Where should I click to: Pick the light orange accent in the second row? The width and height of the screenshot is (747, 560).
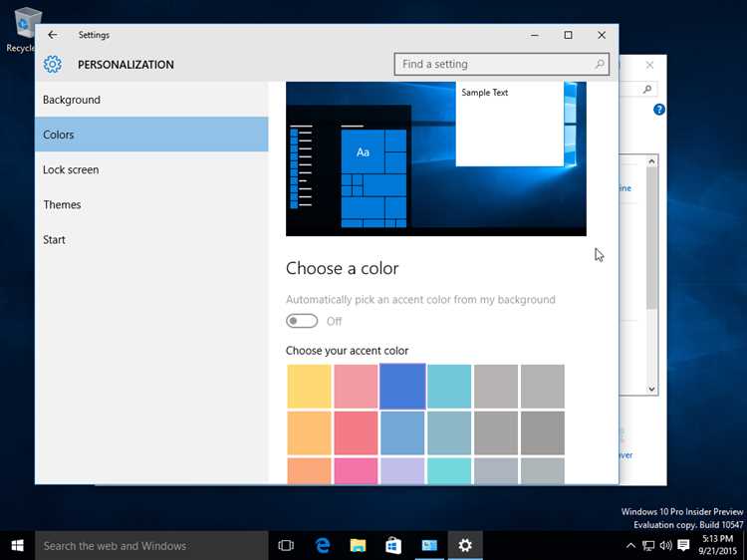309,433
